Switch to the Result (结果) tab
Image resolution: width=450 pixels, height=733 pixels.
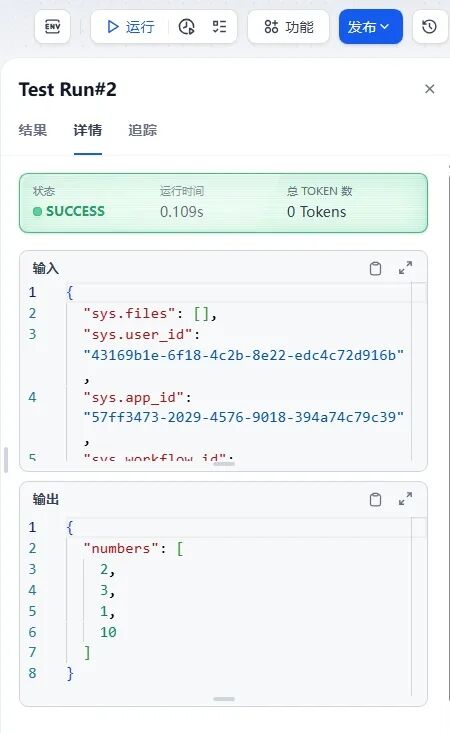tap(33, 130)
